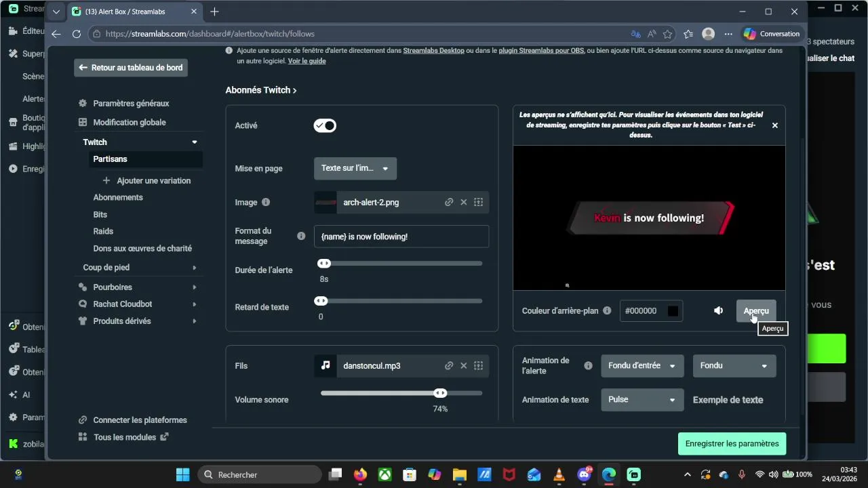
Task: Open Discord from the taskbar
Action: pyautogui.click(x=584, y=474)
